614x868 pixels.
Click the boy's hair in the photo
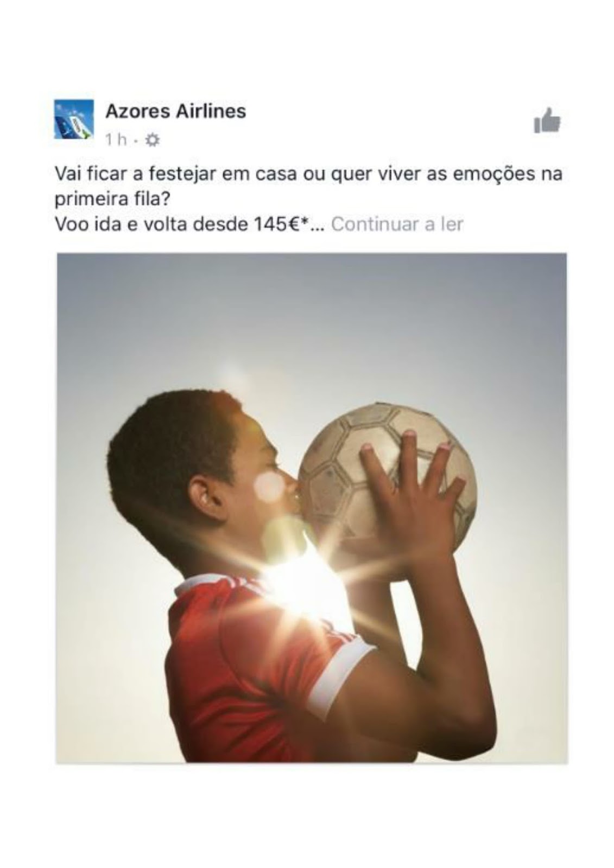(174, 445)
